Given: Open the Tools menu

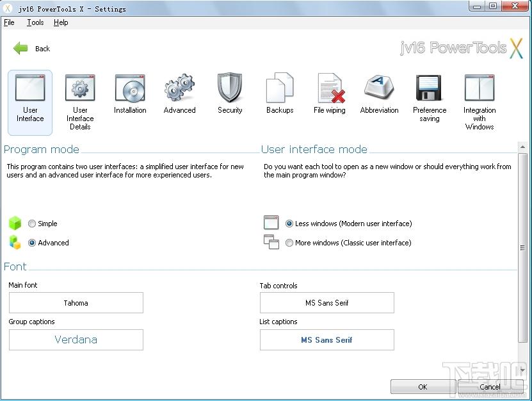Looking at the screenshot, I should tap(35, 22).
